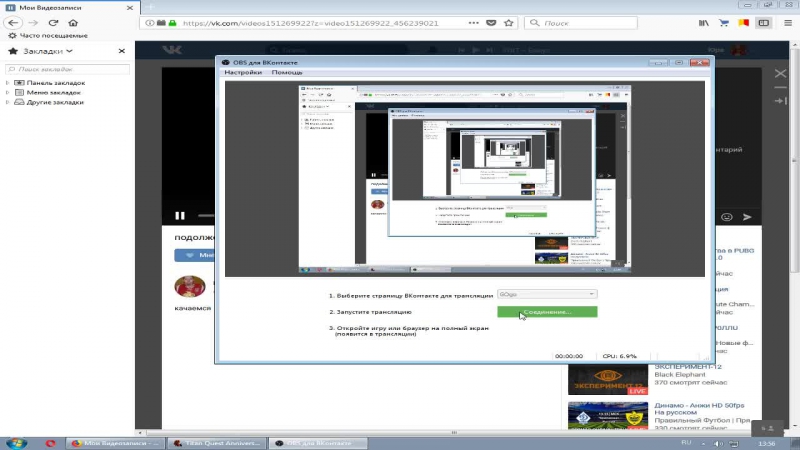Click the VK video progress bar

click(206, 216)
